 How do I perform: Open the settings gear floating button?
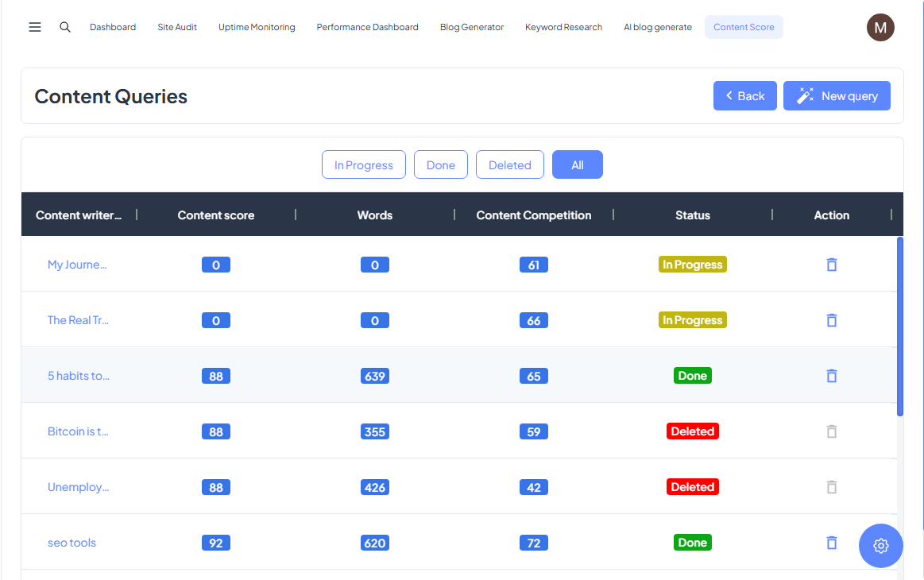coord(880,546)
